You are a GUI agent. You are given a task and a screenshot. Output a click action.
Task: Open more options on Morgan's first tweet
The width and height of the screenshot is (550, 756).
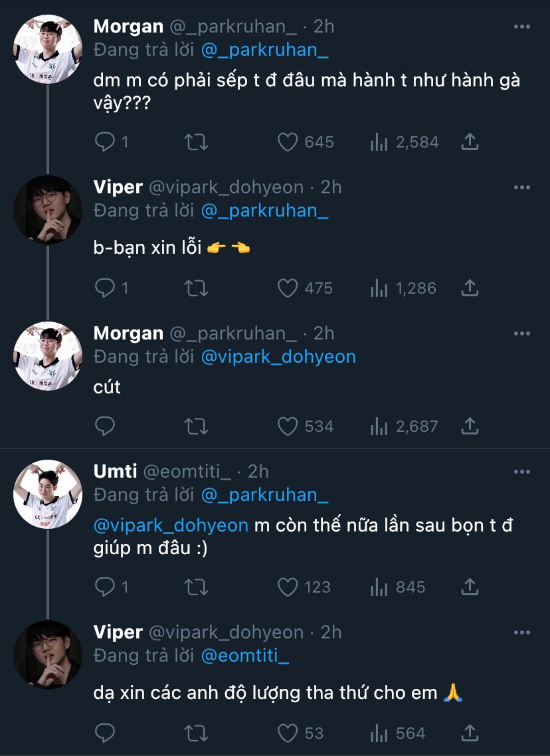point(522,27)
